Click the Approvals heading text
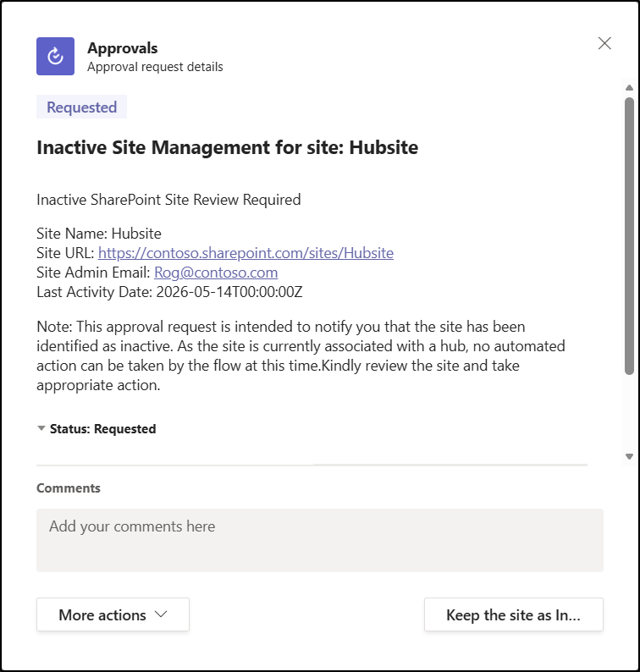640x672 pixels. [x=123, y=48]
